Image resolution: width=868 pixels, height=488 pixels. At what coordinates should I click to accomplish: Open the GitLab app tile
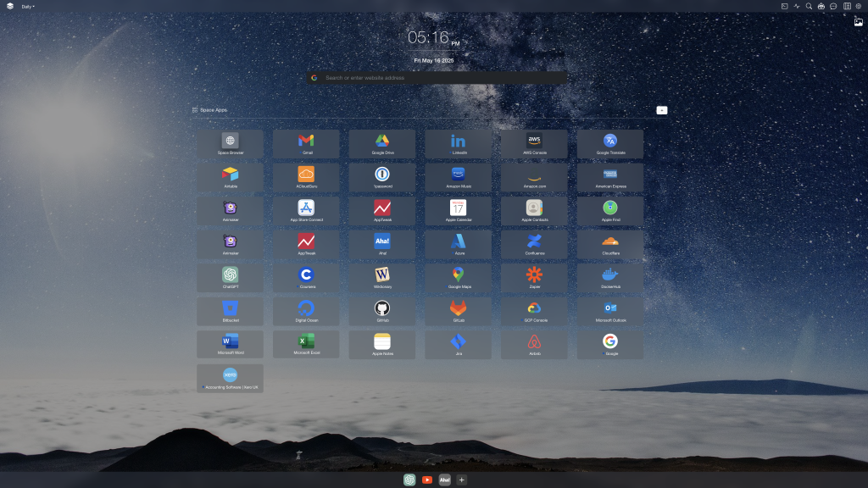tap(458, 312)
